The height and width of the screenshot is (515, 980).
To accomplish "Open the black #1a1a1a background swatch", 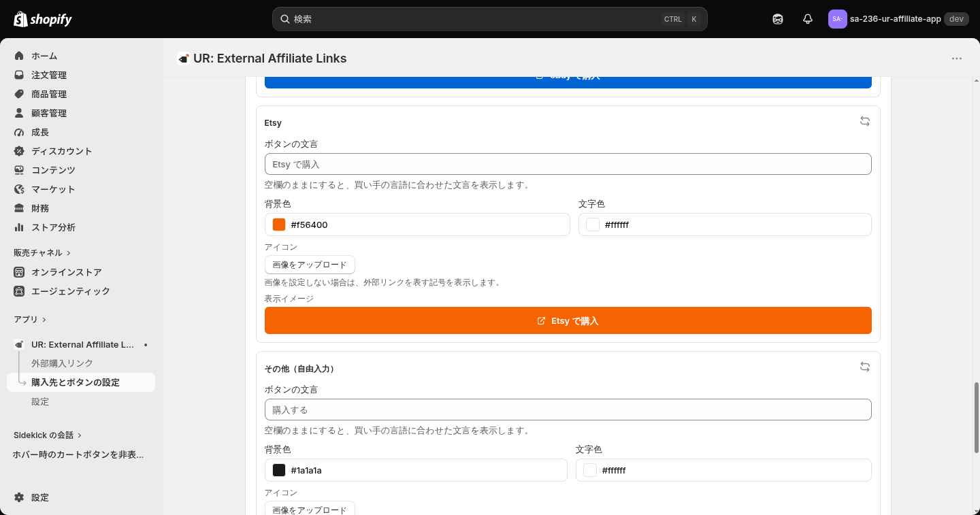I will pyautogui.click(x=279, y=470).
